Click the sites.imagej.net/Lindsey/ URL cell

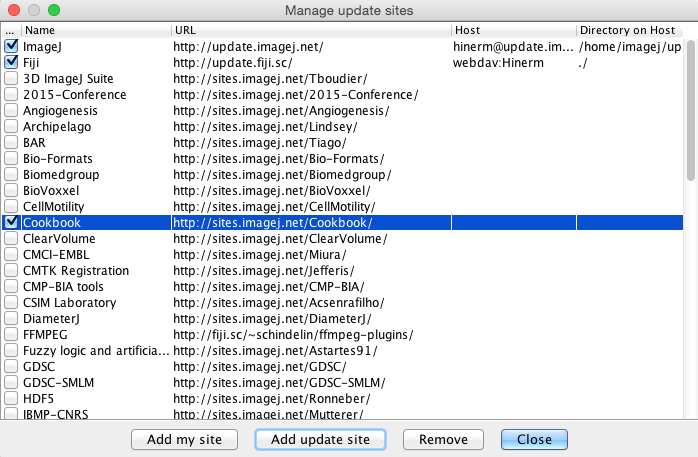click(x=312, y=126)
